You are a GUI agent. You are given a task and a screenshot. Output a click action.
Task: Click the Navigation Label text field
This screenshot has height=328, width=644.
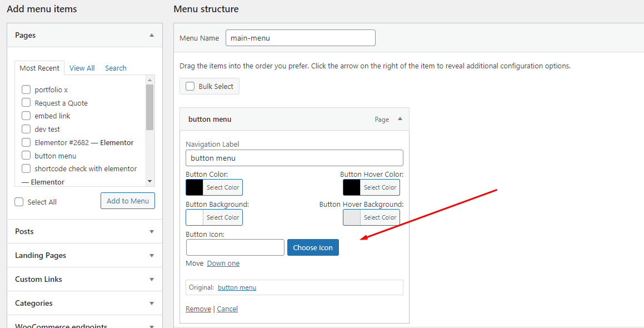[x=294, y=158]
